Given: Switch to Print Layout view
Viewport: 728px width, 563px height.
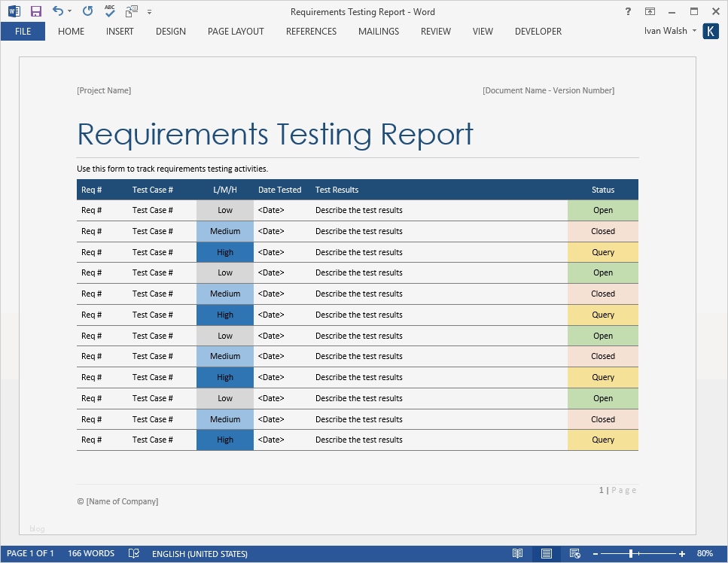Looking at the screenshot, I should click(x=547, y=553).
